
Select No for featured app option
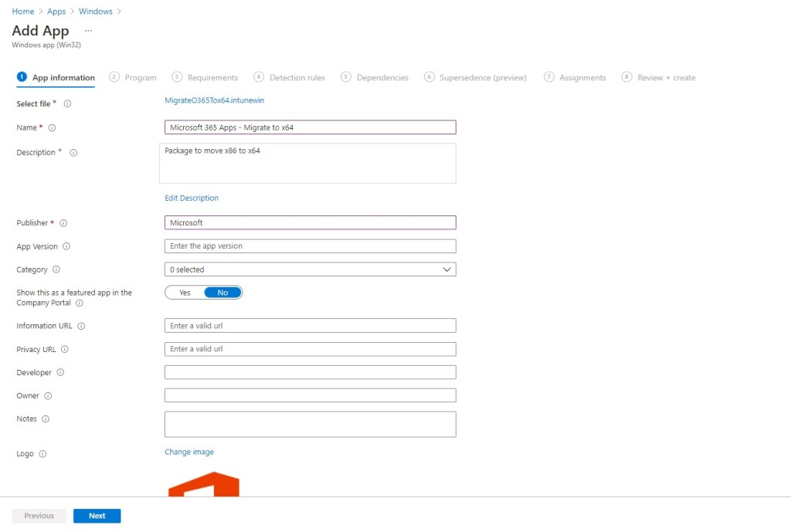pos(223,293)
